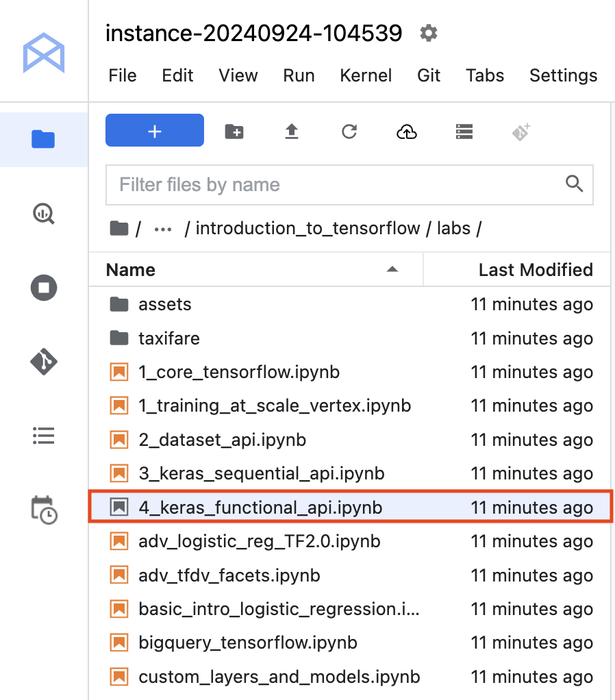This screenshot has width=615, height=700.
Task: Open the BigQuery sidebar panel icon
Action: click(44, 214)
